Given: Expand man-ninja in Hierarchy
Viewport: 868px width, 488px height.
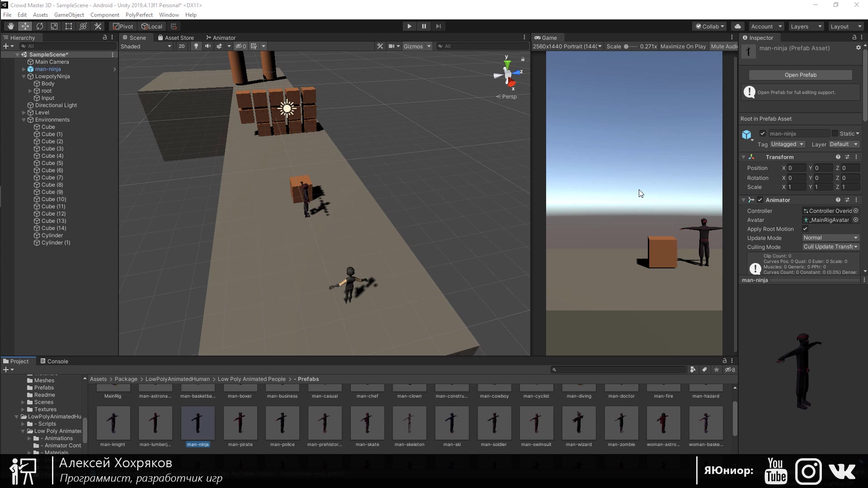Looking at the screenshot, I should point(24,69).
